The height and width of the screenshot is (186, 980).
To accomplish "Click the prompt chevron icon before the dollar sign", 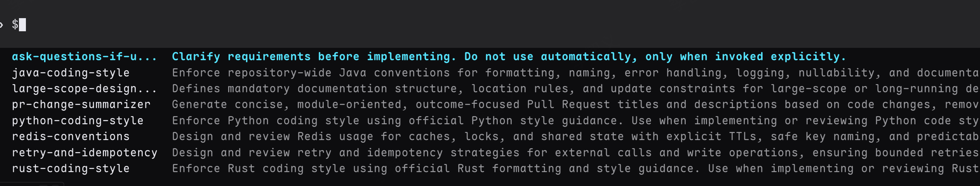I will click(2, 25).
